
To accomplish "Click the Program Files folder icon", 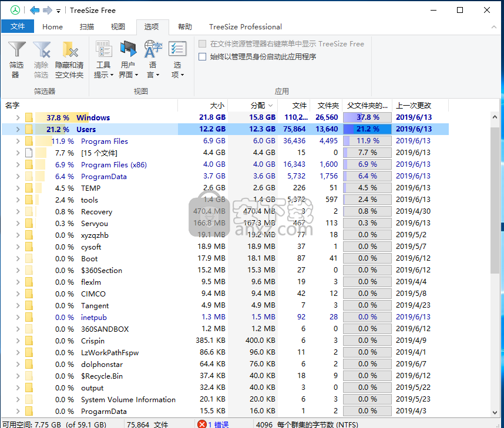I will (x=29, y=141).
